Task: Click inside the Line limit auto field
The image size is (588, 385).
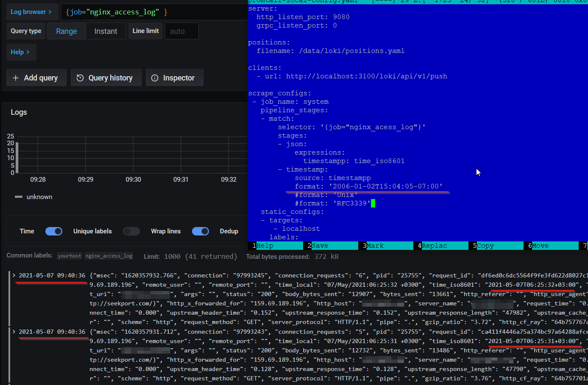Action: [181, 30]
